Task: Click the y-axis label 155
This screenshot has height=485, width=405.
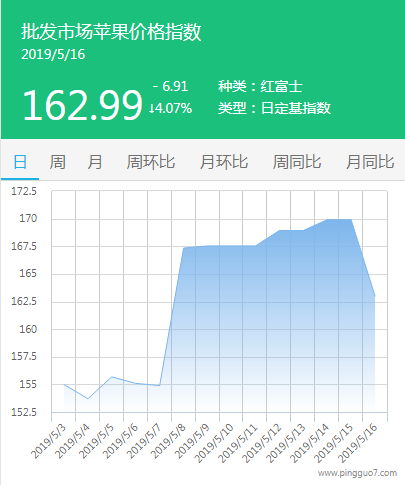Action: point(28,384)
